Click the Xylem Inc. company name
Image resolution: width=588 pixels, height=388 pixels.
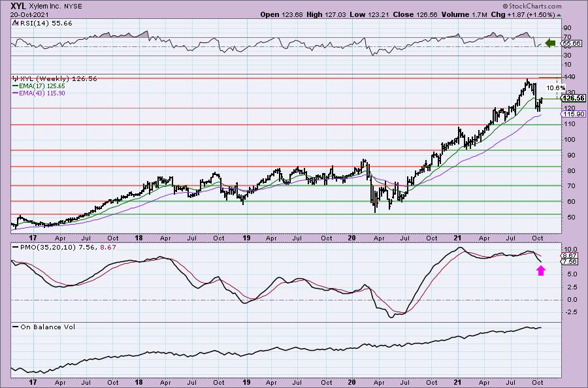click(44, 7)
